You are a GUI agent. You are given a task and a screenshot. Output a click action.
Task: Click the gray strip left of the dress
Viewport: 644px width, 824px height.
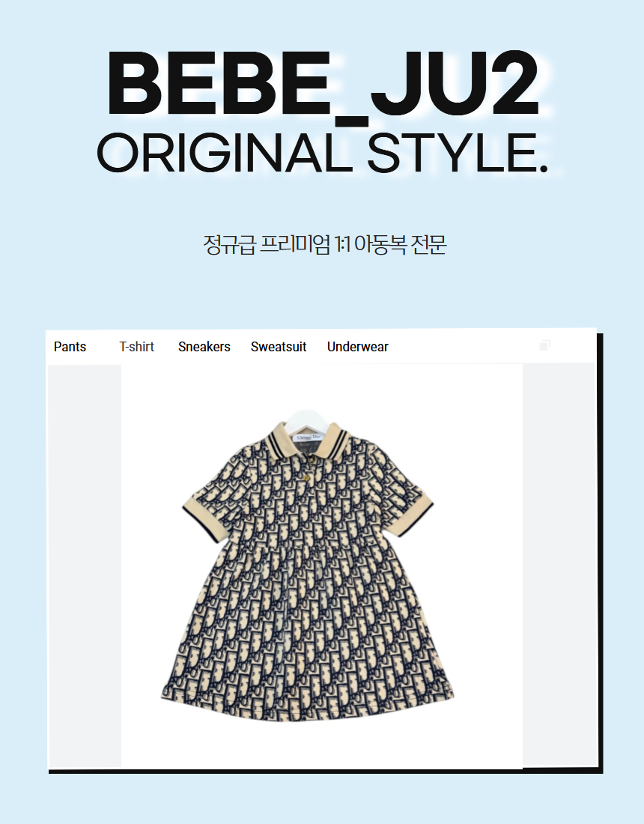coord(85,566)
